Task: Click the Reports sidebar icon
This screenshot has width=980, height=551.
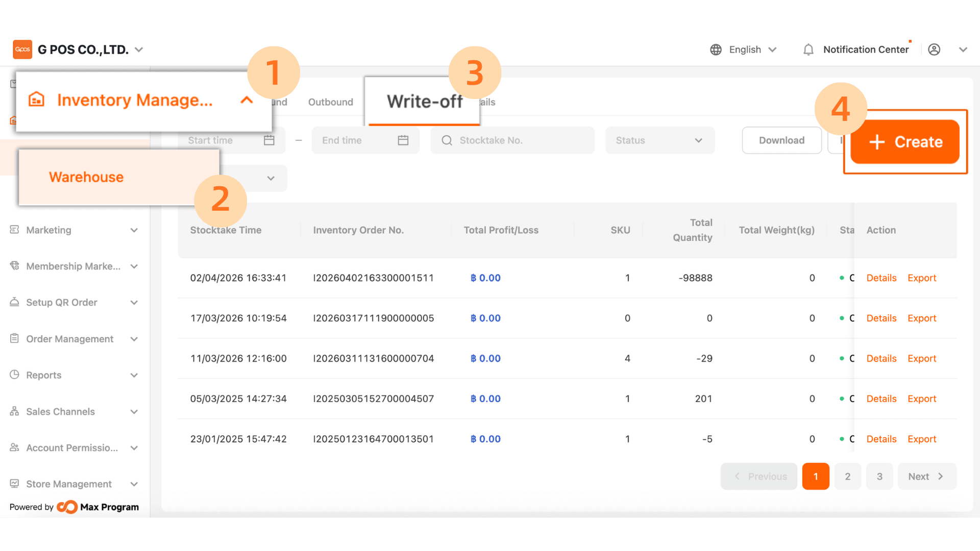Action: [14, 375]
